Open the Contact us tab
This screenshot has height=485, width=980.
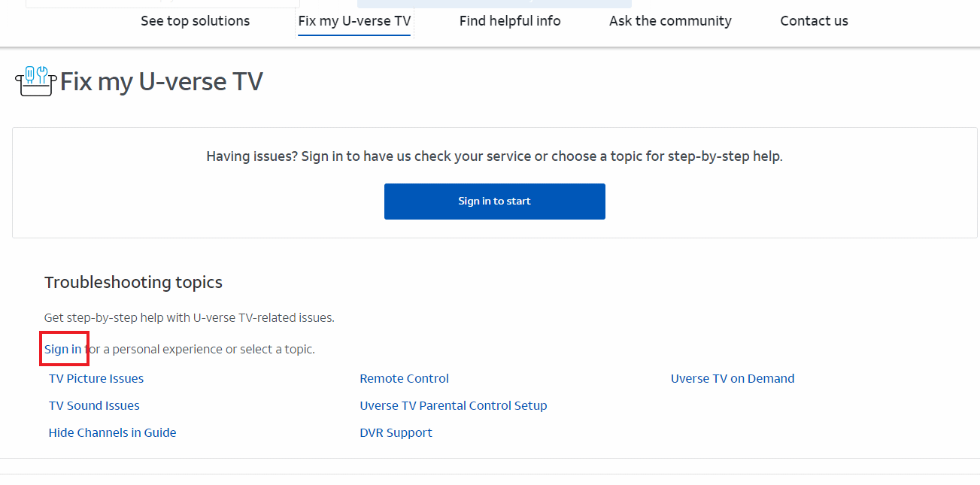[814, 21]
